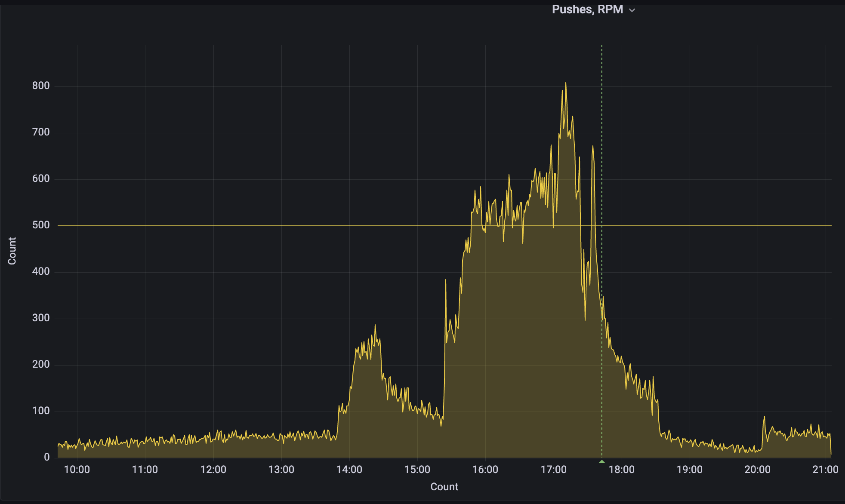Image resolution: width=845 pixels, height=504 pixels.
Task: Click the tallest peak just above 800
Action: click(x=566, y=83)
